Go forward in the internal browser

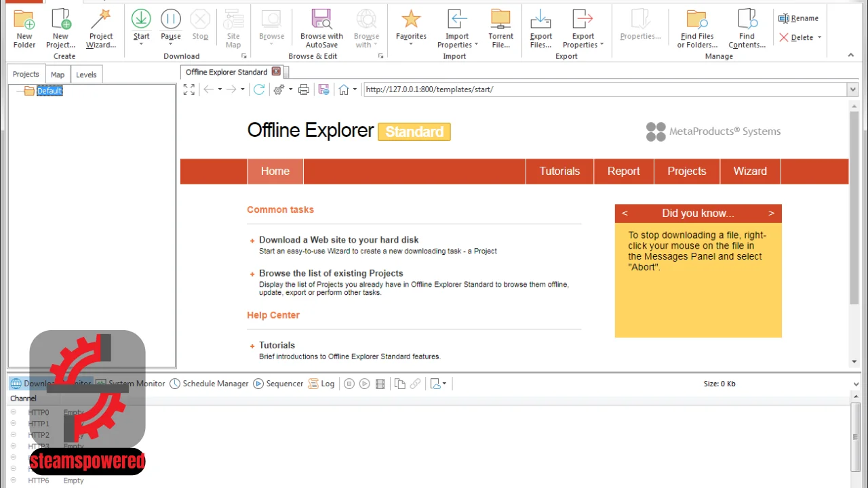pyautogui.click(x=231, y=89)
